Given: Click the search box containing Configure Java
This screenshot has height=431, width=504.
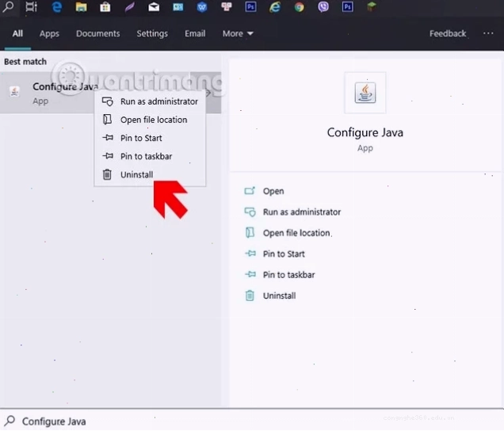Looking at the screenshot, I should point(252,421).
